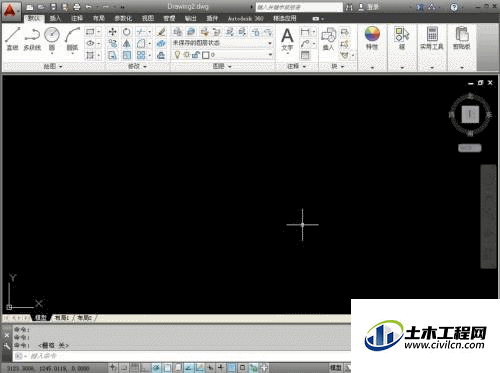Click the Utilities (实用工具) button

[x=432, y=39]
